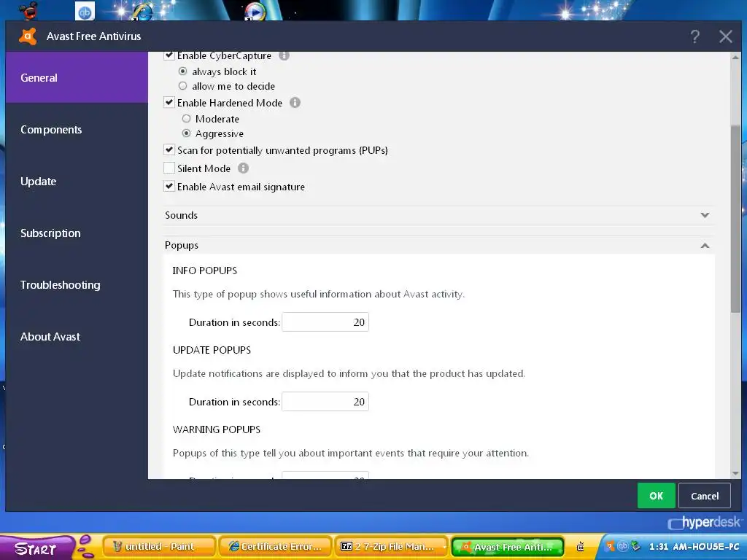Click 'INFO POPUPS' heading text
Screen dimensions: 747x560
point(205,271)
